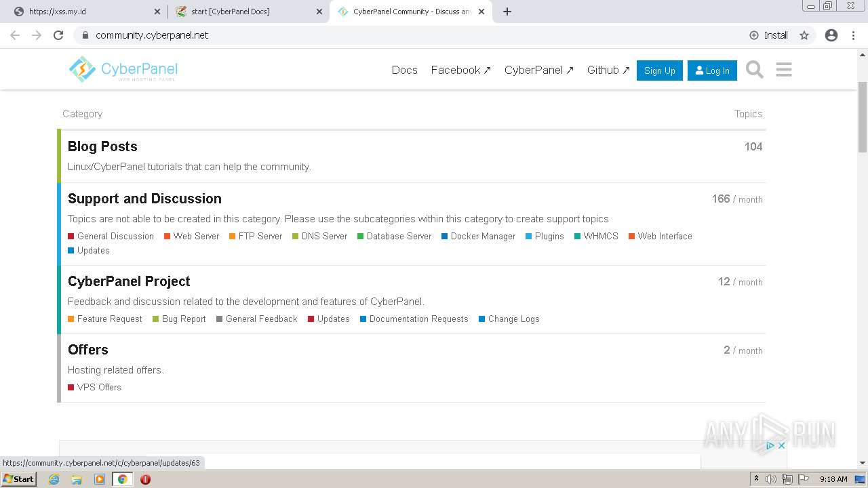This screenshot has height=488, width=868.
Task: Open the WHMCS subcategory
Action: [596, 236]
